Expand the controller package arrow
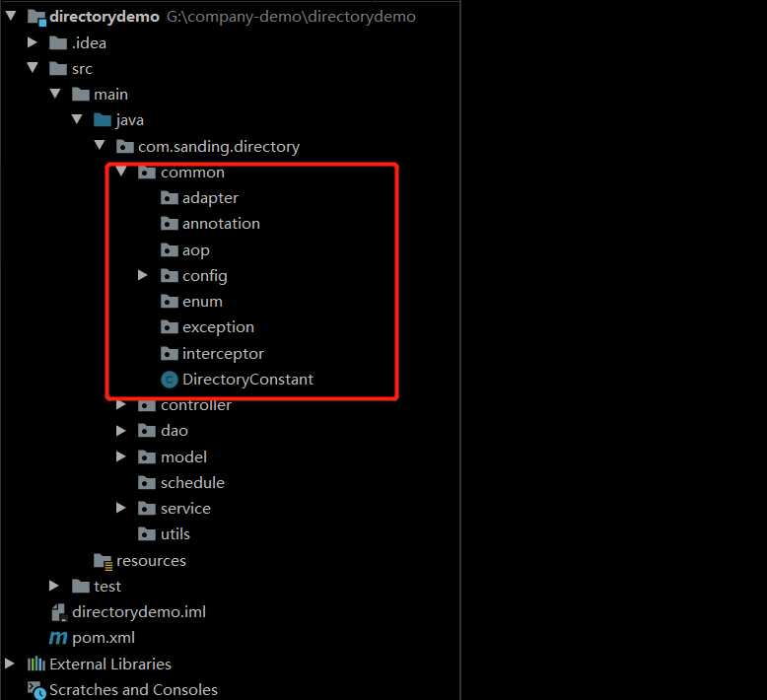The image size is (767, 700). [x=121, y=405]
